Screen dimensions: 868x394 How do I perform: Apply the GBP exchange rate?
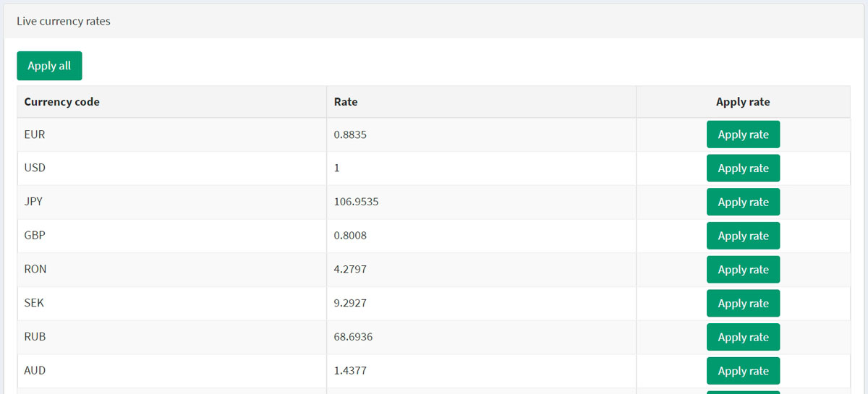point(743,236)
